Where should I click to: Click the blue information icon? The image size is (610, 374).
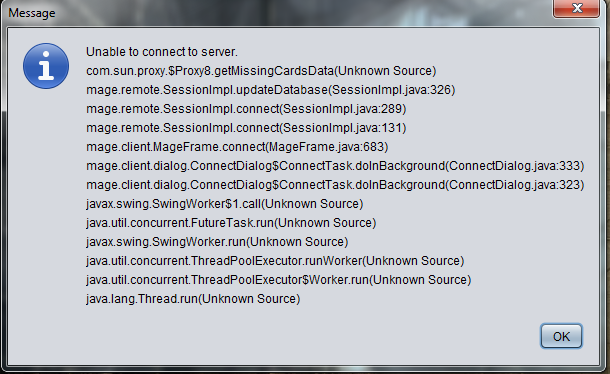(46, 66)
